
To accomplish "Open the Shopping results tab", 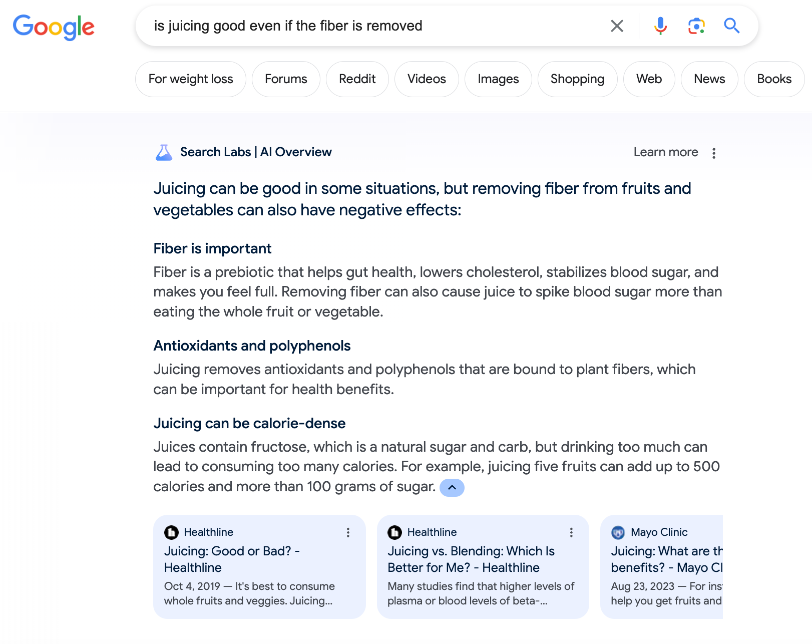I will click(x=578, y=79).
